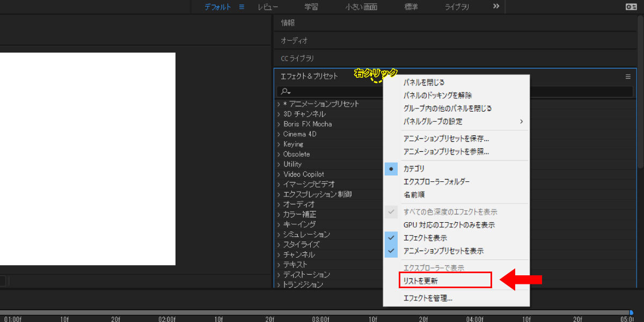The image size is (644, 322).
Task: Switch to the 標準 workspace
Action: [x=411, y=7]
